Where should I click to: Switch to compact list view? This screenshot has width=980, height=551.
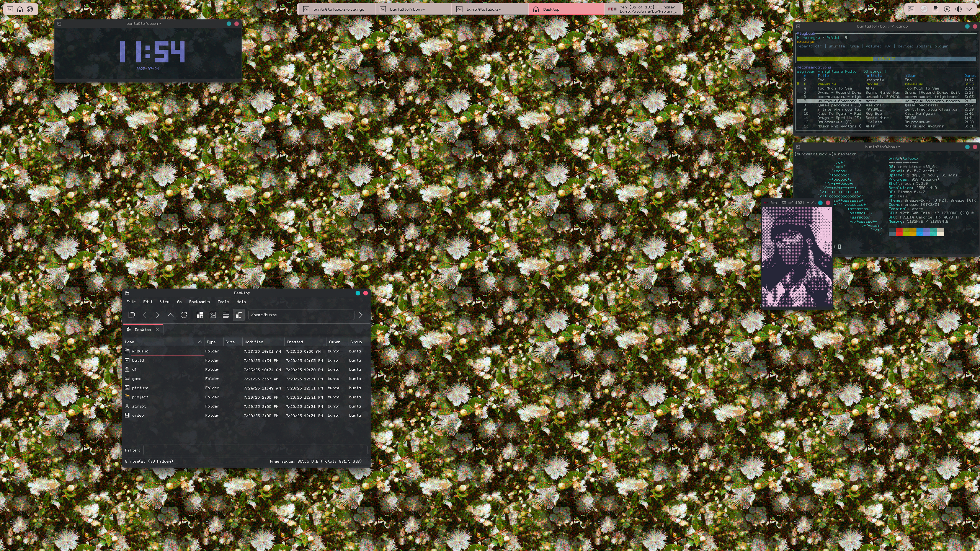click(226, 315)
